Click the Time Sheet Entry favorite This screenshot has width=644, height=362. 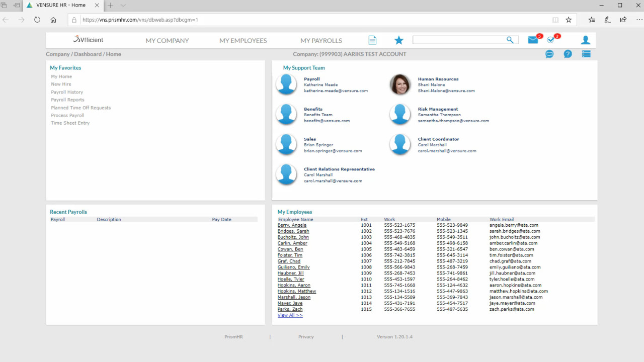click(x=70, y=123)
